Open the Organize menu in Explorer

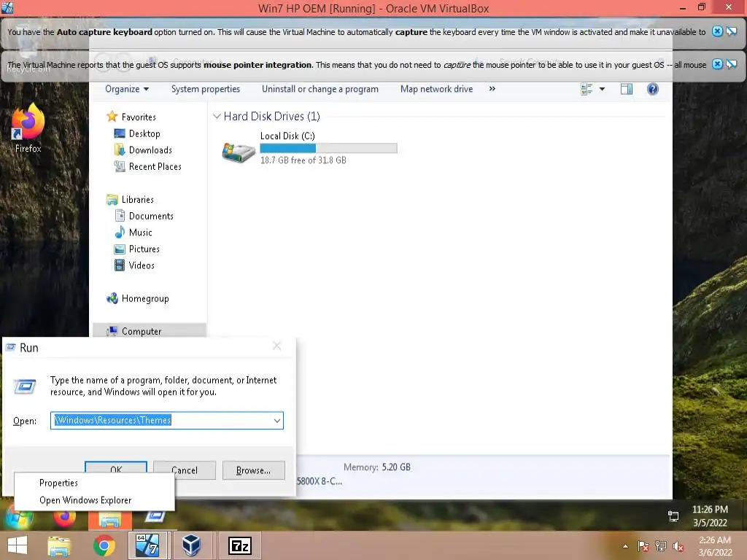(x=127, y=89)
